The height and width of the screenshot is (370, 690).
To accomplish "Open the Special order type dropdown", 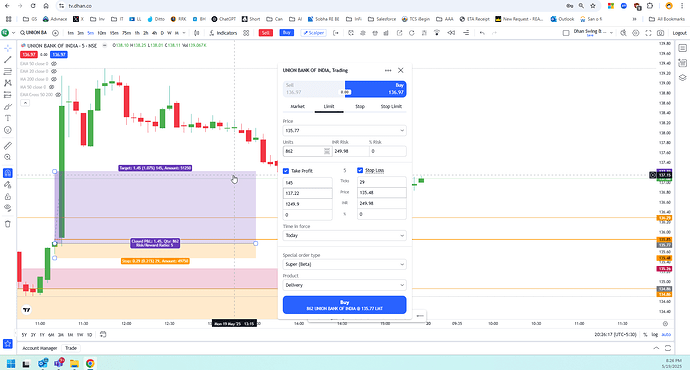I will click(x=344, y=264).
